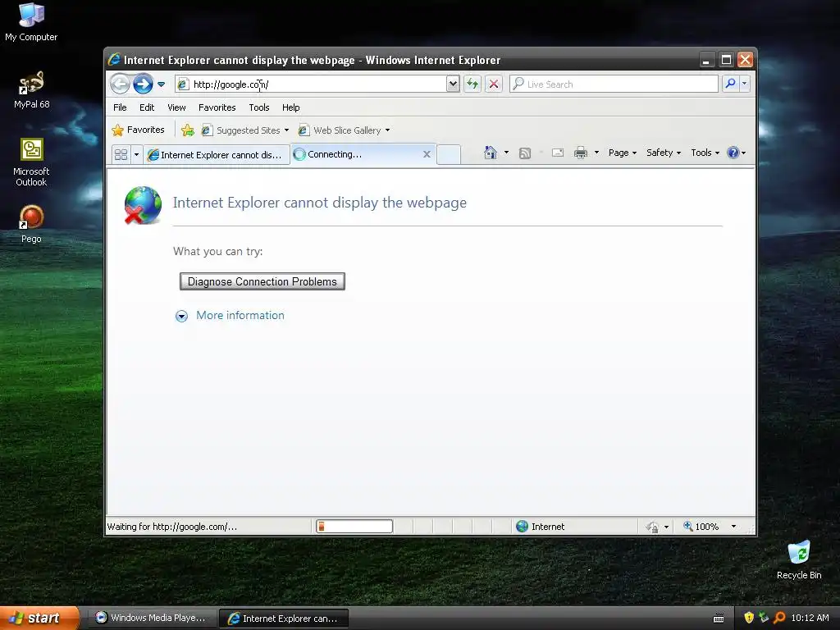
Task: Open the Page command menu
Action: point(623,153)
